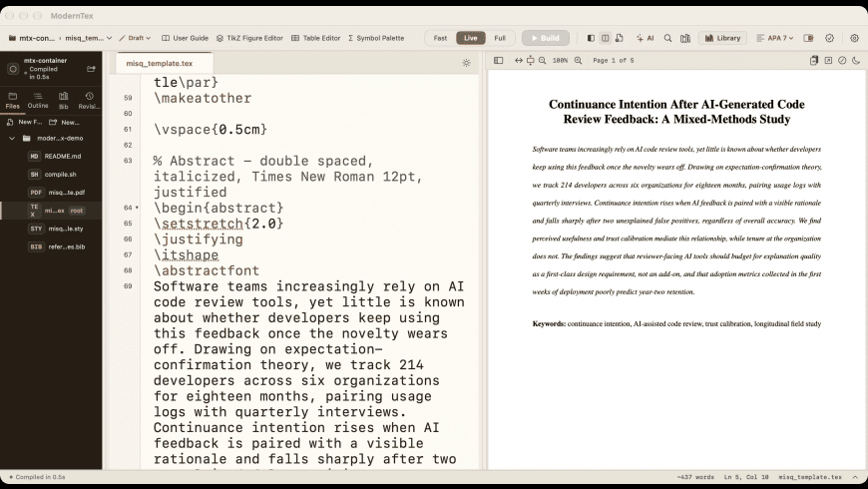The height and width of the screenshot is (489, 868).
Task: Click the Build button
Action: [546, 38]
